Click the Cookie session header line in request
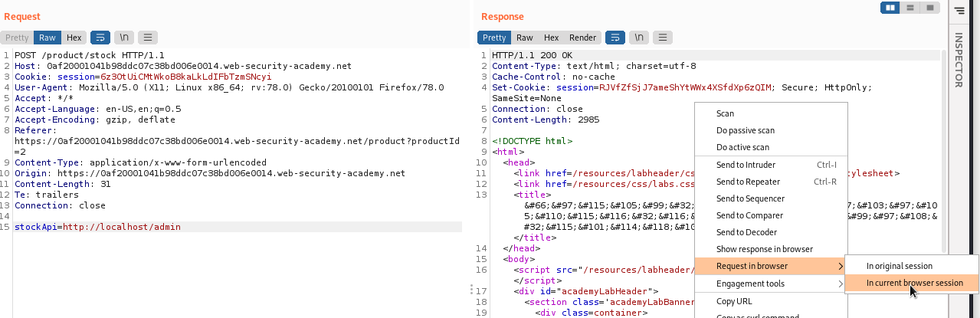980x318 pixels. tap(143, 77)
